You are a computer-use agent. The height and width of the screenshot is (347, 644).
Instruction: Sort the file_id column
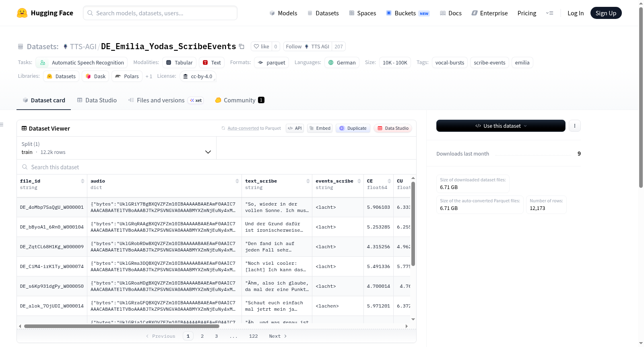(83, 181)
